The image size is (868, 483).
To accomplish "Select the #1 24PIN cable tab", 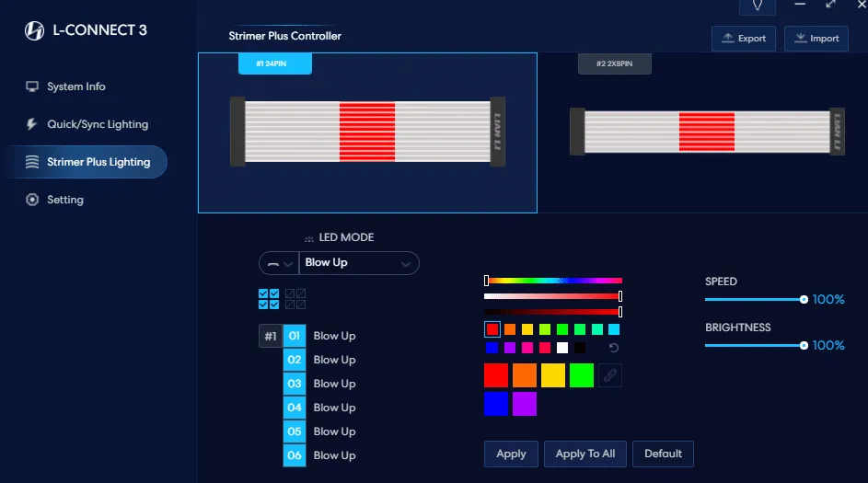I will 275,63.
